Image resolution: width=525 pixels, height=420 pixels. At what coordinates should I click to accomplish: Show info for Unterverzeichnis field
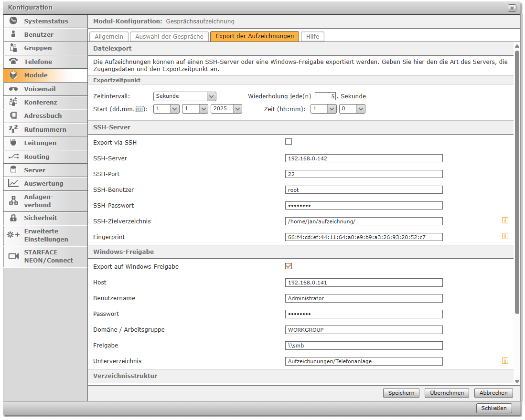[505, 361]
